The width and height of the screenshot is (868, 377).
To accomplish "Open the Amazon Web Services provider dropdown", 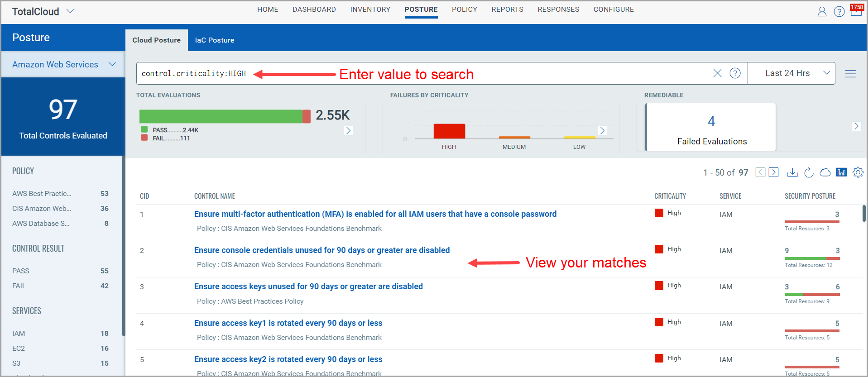I will coord(63,64).
